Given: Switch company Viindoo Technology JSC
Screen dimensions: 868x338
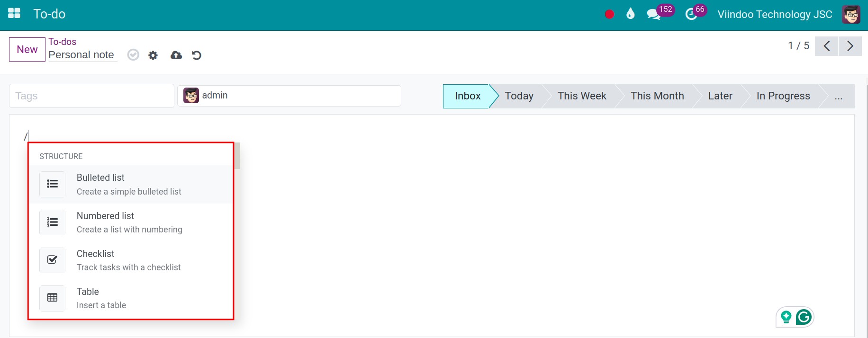Looking at the screenshot, I should [x=775, y=14].
